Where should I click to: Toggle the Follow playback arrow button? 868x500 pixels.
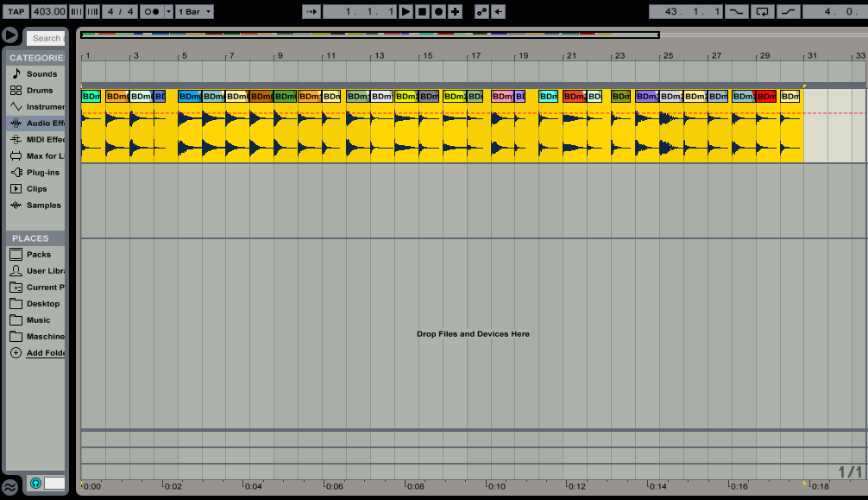pos(310,11)
